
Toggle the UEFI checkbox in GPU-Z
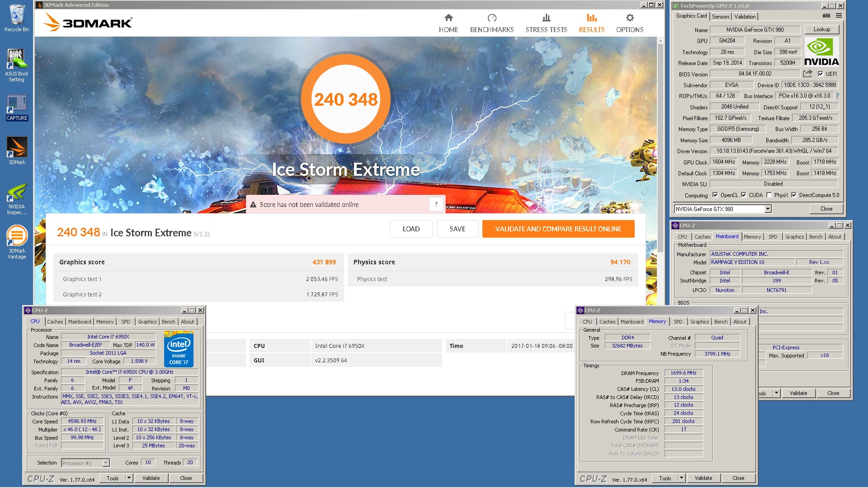pyautogui.click(x=821, y=74)
